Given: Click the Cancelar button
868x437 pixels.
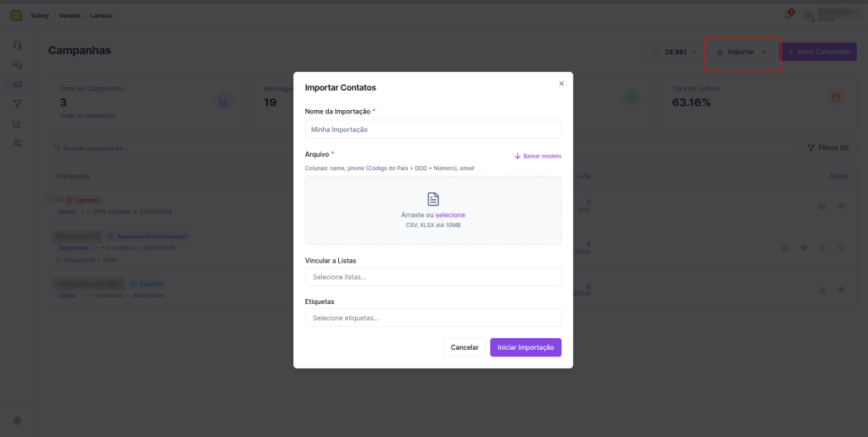Looking at the screenshot, I should [465, 347].
